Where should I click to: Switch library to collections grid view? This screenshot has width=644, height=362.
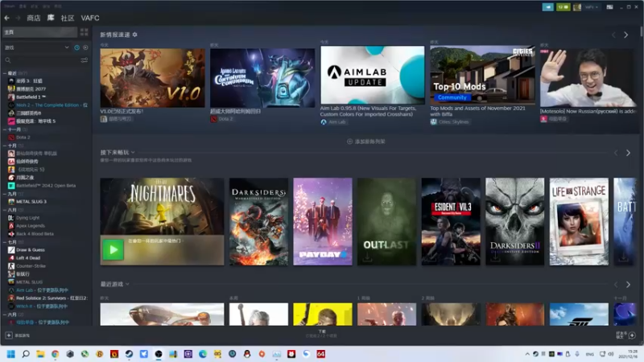click(85, 32)
